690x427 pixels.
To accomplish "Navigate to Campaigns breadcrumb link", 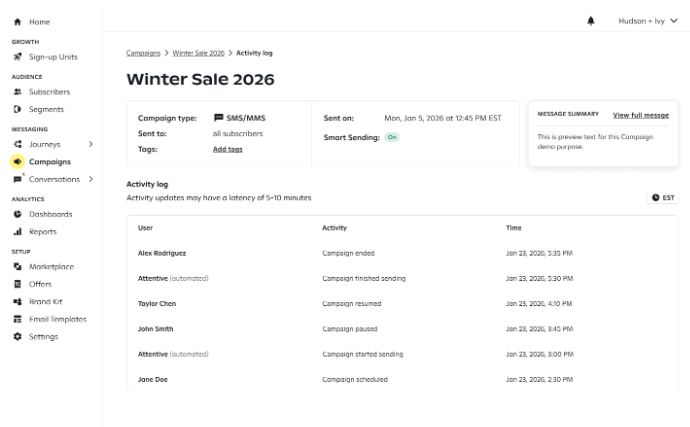I will pyautogui.click(x=143, y=52).
